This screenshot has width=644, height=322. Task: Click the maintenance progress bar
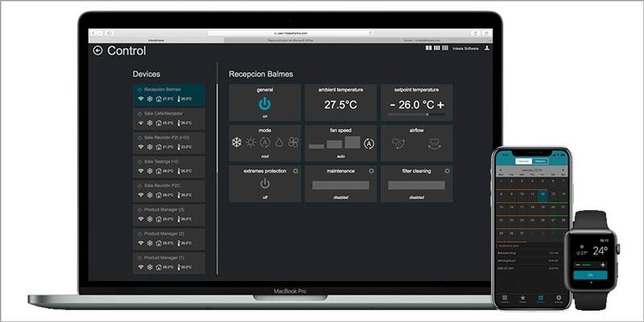[x=341, y=185]
